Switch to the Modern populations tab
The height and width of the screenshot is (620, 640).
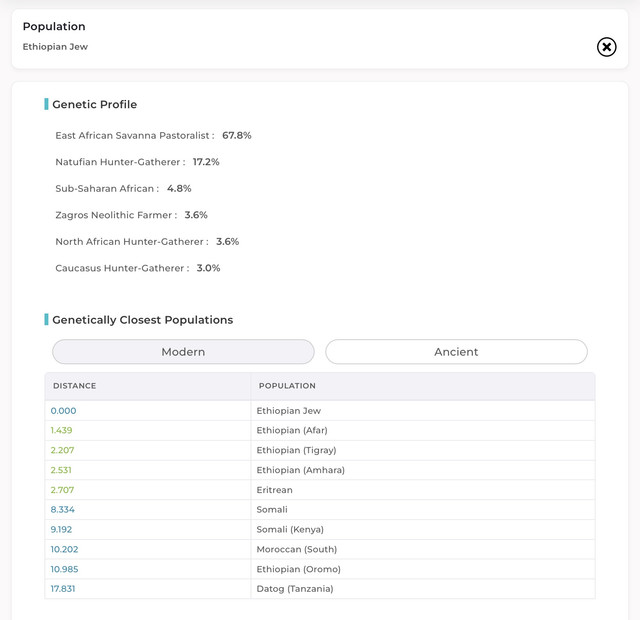pyautogui.click(x=183, y=351)
